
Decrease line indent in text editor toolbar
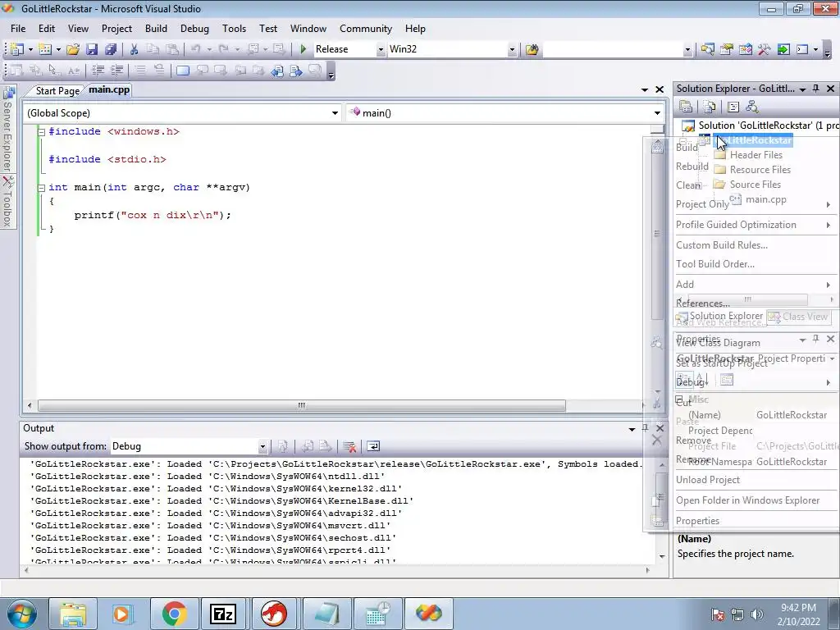point(98,71)
